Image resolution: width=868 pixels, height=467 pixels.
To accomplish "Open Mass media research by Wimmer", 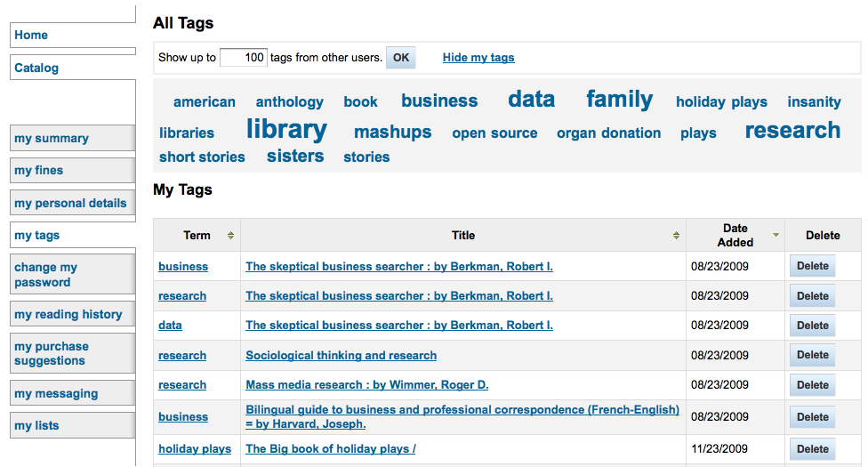I will click(x=367, y=385).
